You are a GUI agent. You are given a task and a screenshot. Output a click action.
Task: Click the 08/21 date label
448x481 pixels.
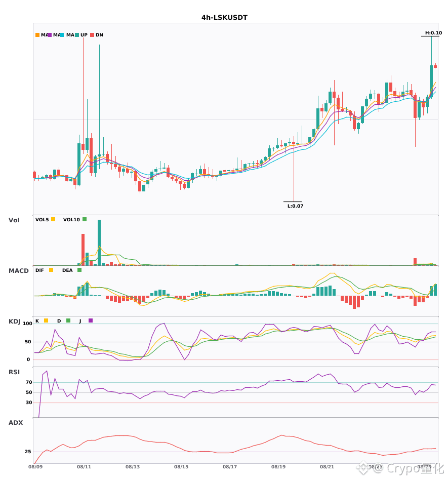coord(327,467)
